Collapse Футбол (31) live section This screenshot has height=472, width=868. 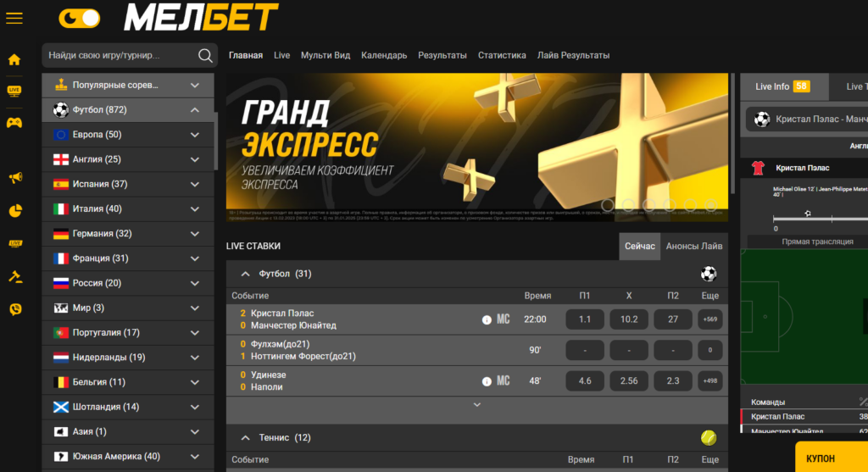click(x=245, y=274)
